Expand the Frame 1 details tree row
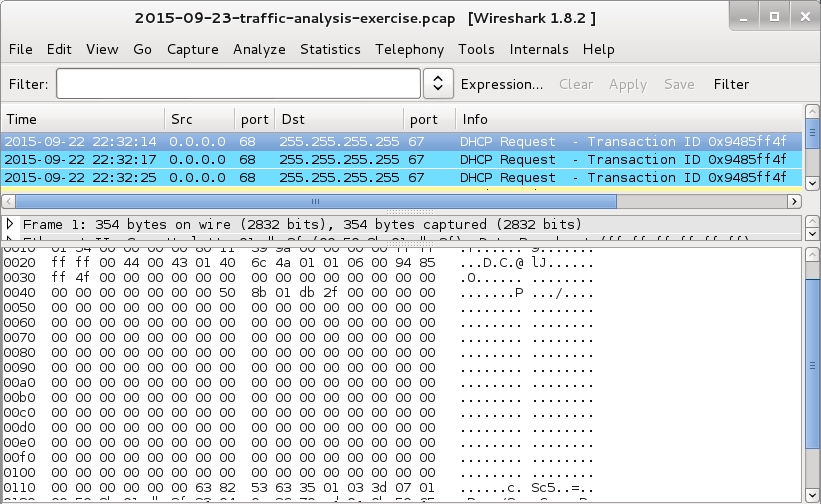This screenshot has height=504, width=821. pos(9,224)
